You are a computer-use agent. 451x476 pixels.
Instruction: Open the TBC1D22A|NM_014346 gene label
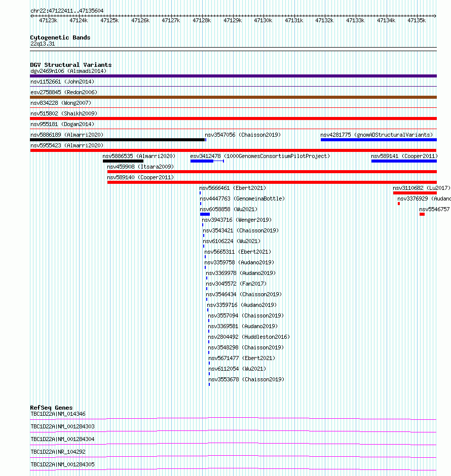pyautogui.click(x=58, y=414)
